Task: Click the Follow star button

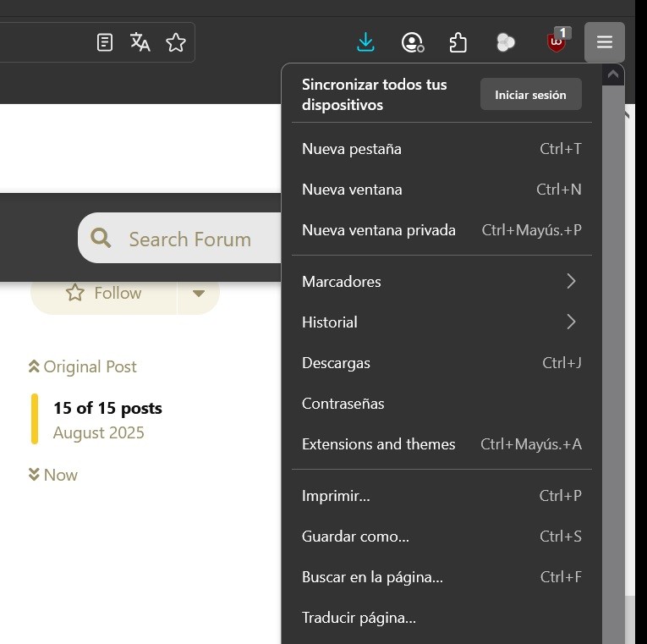Action: [x=104, y=293]
